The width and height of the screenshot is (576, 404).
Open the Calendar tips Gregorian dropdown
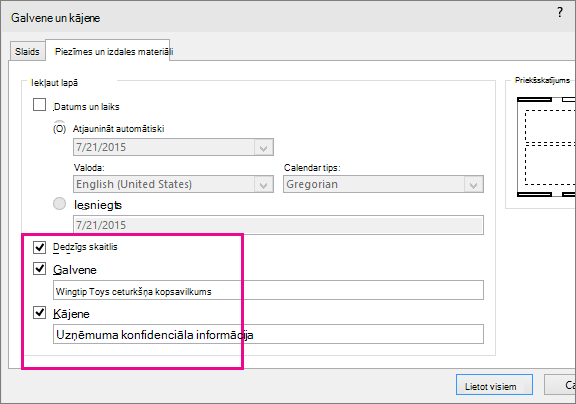[x=383, y=184]
